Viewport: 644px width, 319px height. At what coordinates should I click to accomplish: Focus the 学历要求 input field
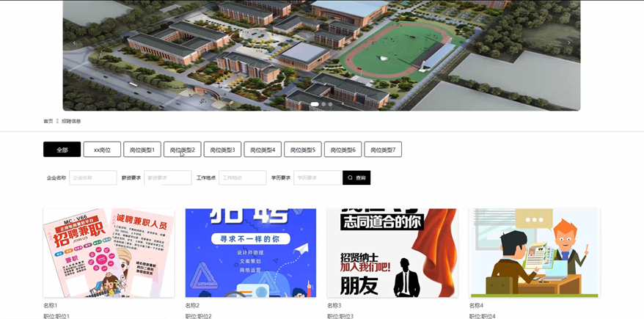pyautogui.click(x=317, y=177)
